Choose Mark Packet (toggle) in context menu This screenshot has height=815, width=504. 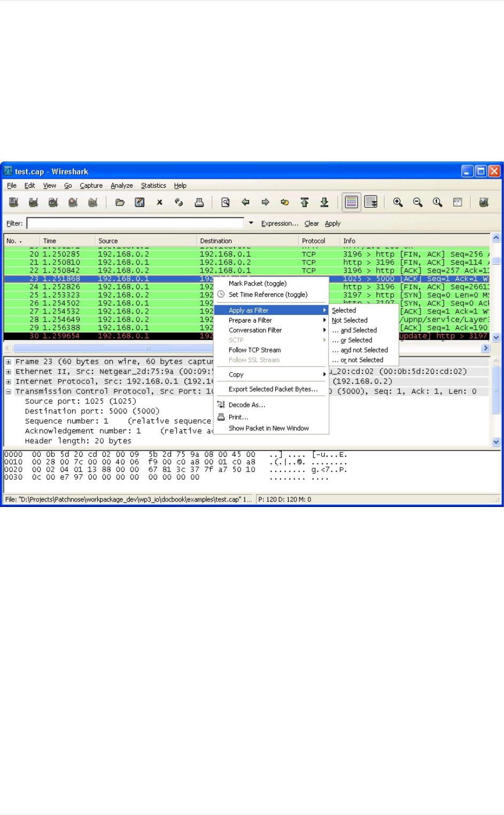[x=271, y=283]
